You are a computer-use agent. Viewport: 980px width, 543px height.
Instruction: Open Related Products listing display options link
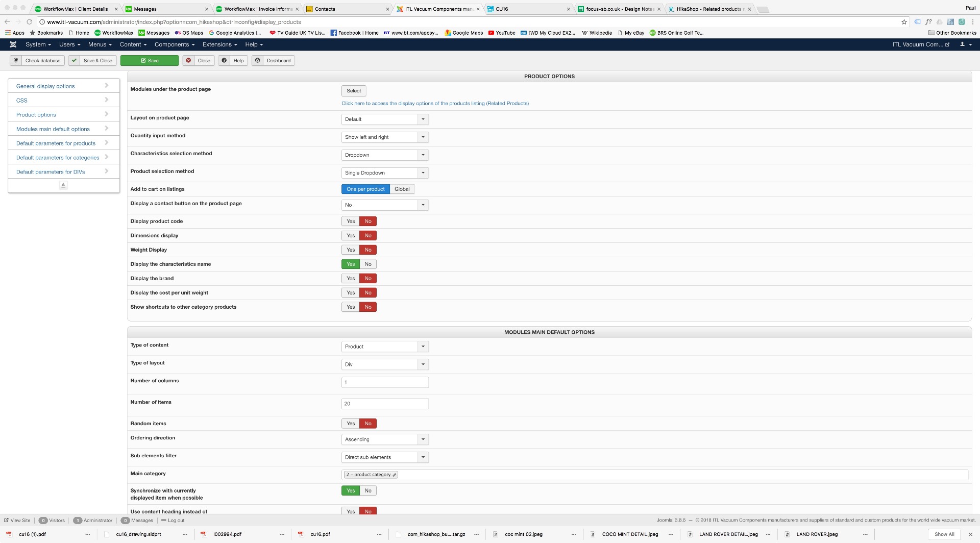tap(435, 104)
